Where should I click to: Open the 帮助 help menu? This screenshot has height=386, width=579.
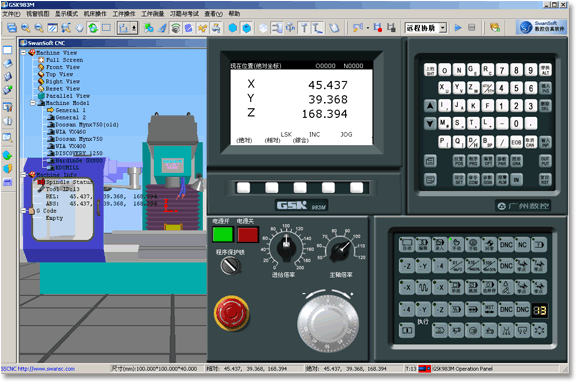pos(234,14)
